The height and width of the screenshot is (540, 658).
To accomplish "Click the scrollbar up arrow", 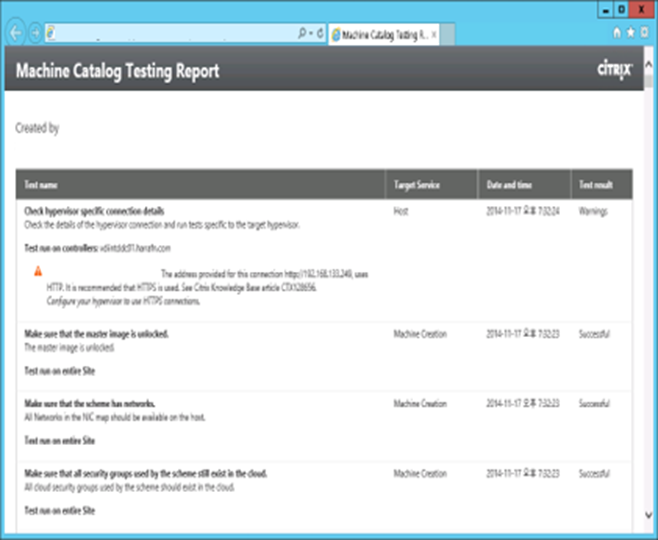I will point(648,64).
